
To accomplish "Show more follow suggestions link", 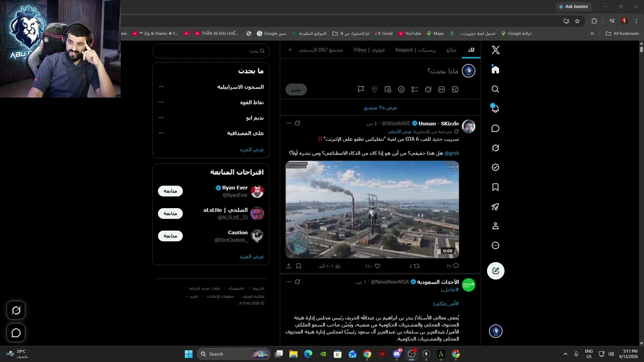I will 252,256.
